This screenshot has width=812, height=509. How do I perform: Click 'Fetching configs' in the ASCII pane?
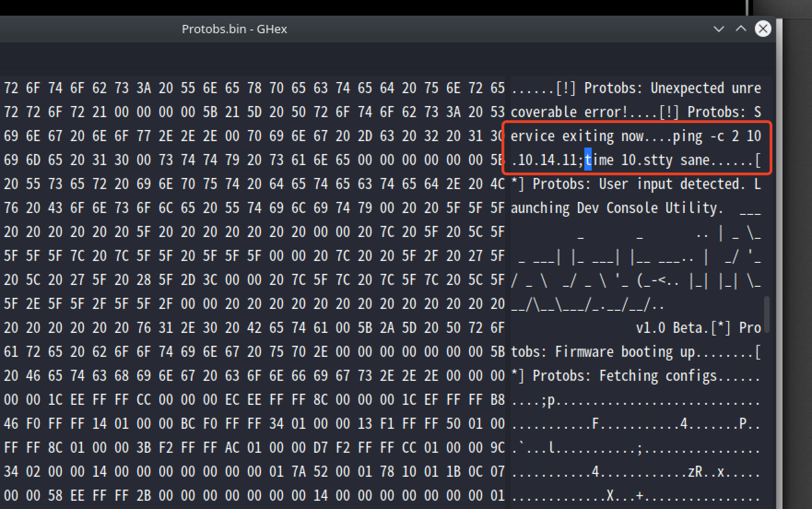(x=658, y=376)
